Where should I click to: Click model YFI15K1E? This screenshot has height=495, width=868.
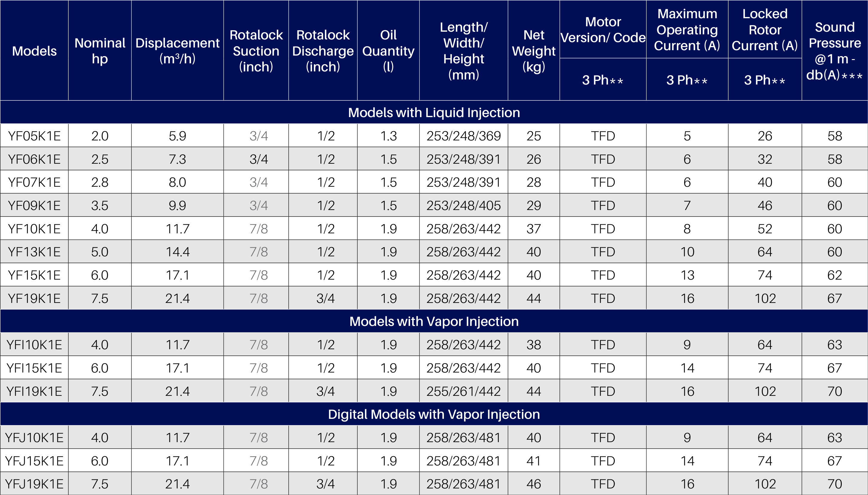click(34, 368)
